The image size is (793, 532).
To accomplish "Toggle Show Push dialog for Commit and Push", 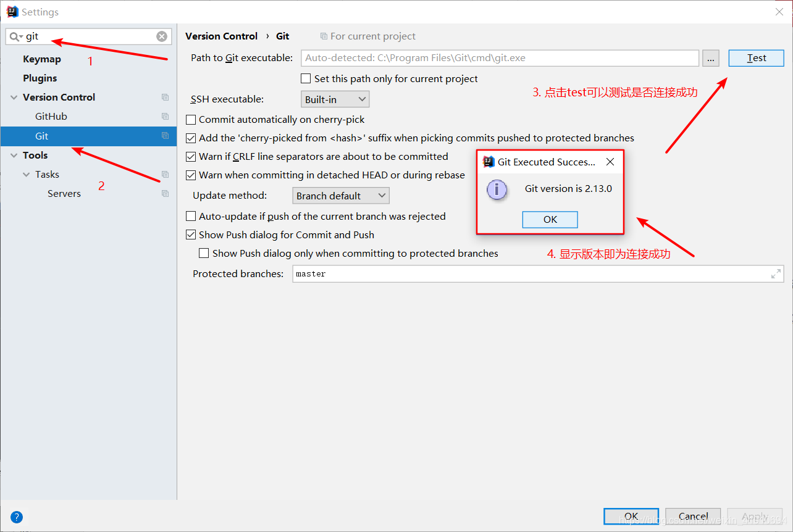I will 191,235.
